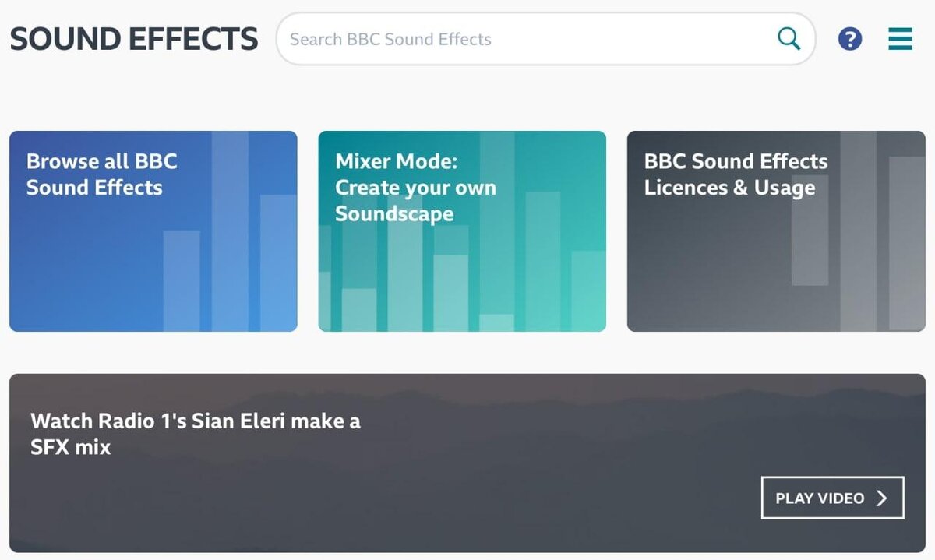Click the chevron arrow inside Play Video
Viewport: 935px width, 560px height.
pos(882,498)
